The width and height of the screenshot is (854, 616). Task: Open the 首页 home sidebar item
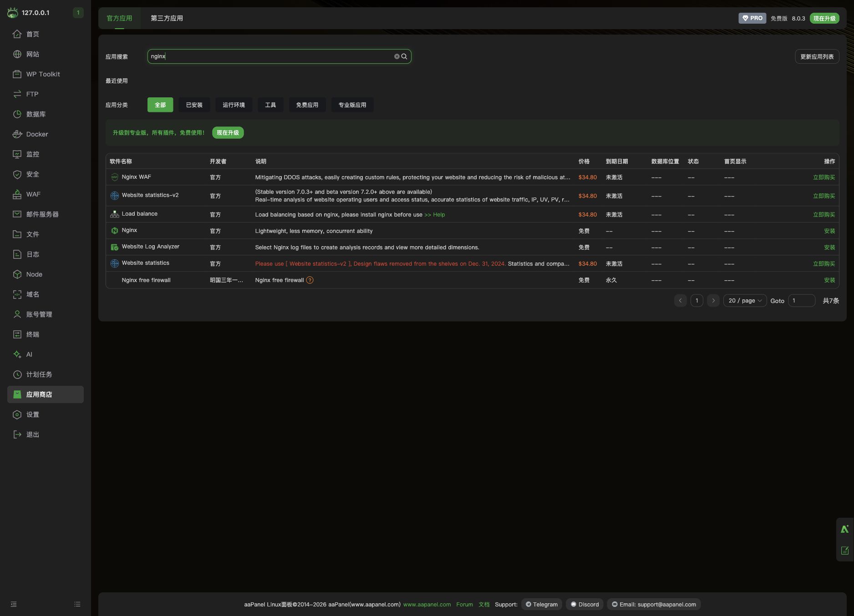(x=45, y=34)
